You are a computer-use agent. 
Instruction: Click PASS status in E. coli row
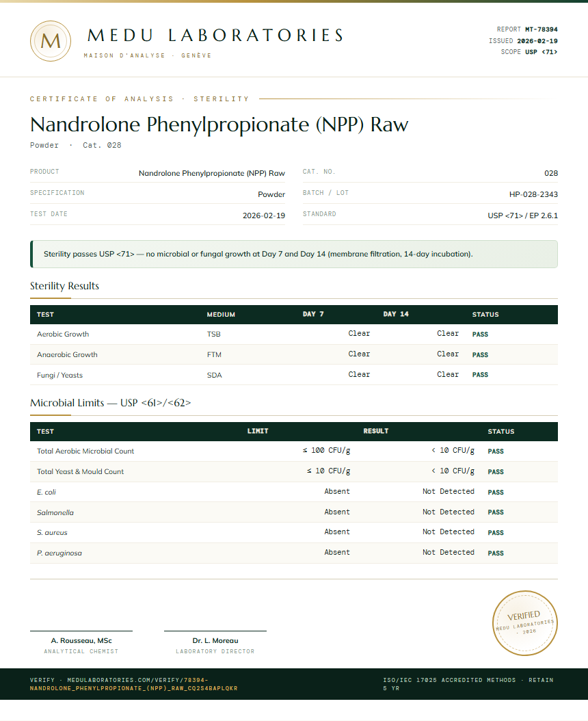496,493
